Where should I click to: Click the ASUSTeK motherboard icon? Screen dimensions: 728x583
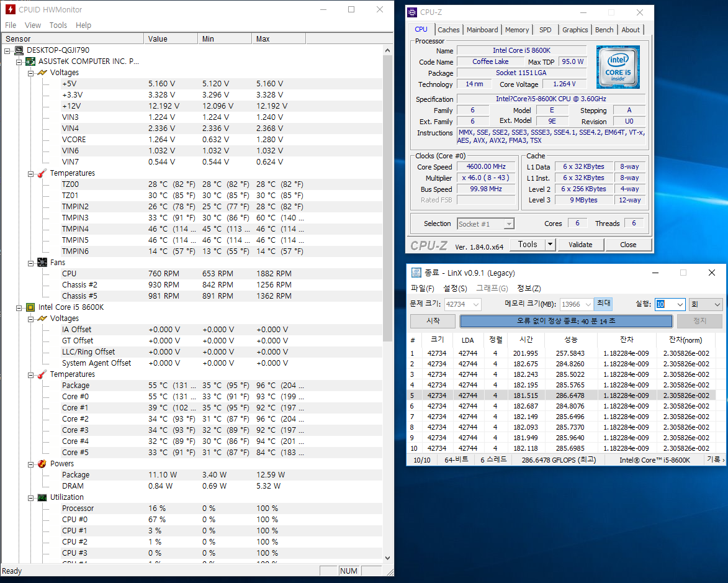(30, 61)
